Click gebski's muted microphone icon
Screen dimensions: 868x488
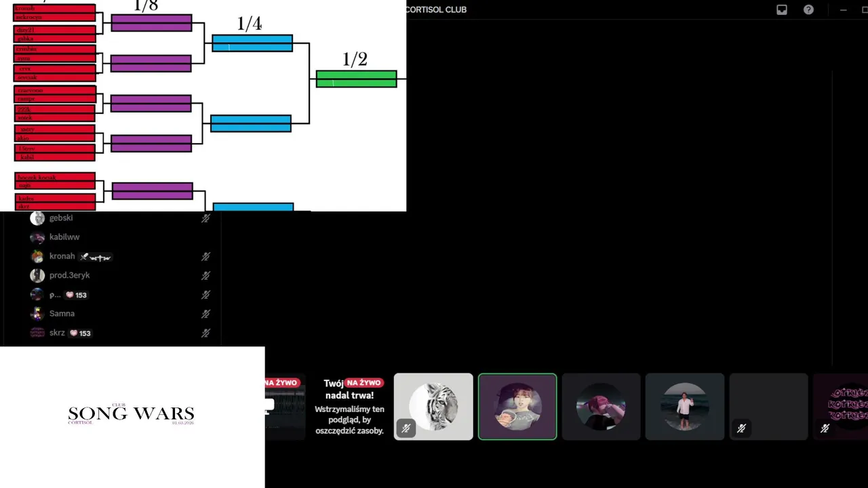click(x=205, y=218)
